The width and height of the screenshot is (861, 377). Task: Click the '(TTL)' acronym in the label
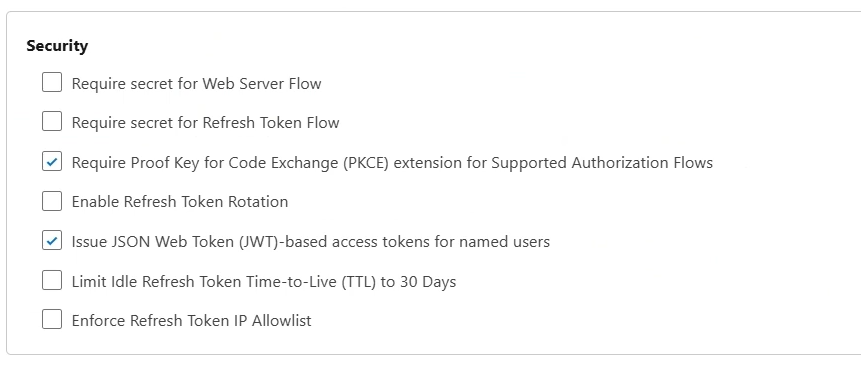click(359, 282)
